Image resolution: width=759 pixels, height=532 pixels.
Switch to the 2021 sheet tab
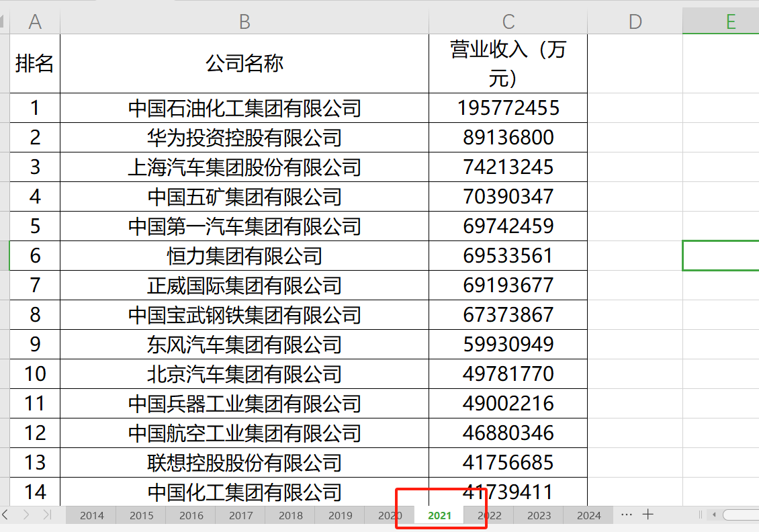click(440, 515)
